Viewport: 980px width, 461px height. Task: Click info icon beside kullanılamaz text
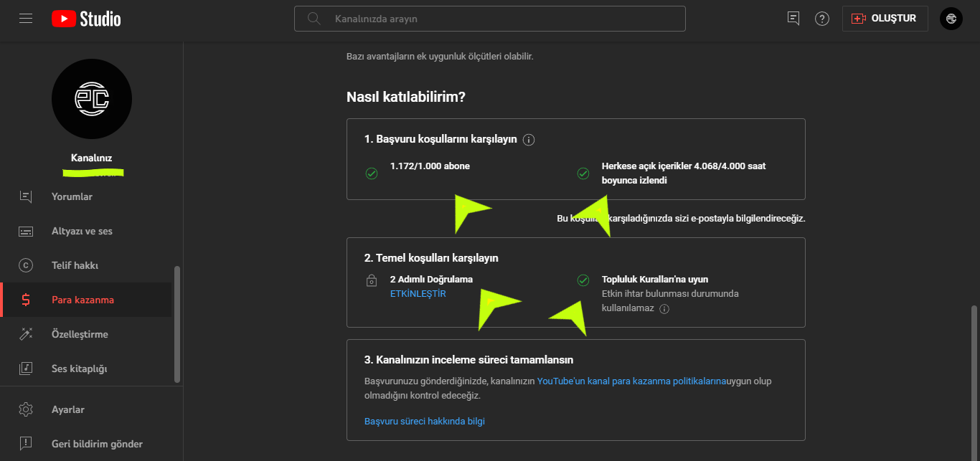(x=664, y=309)
